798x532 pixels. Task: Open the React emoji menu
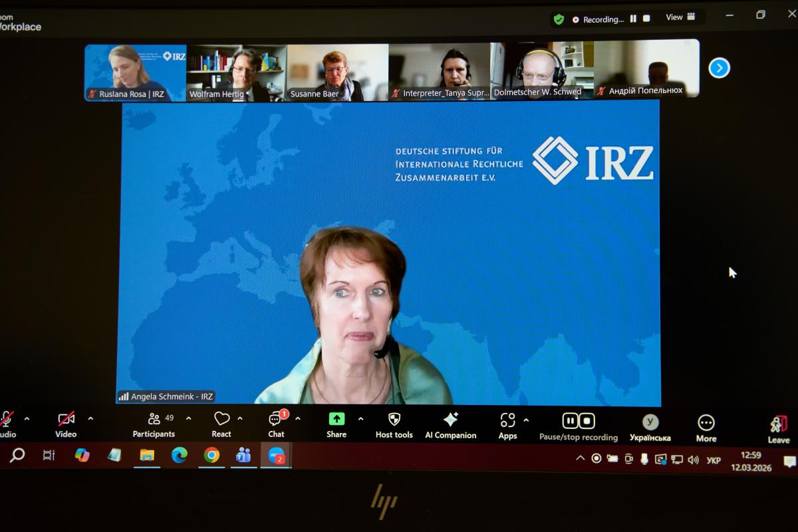221,424
